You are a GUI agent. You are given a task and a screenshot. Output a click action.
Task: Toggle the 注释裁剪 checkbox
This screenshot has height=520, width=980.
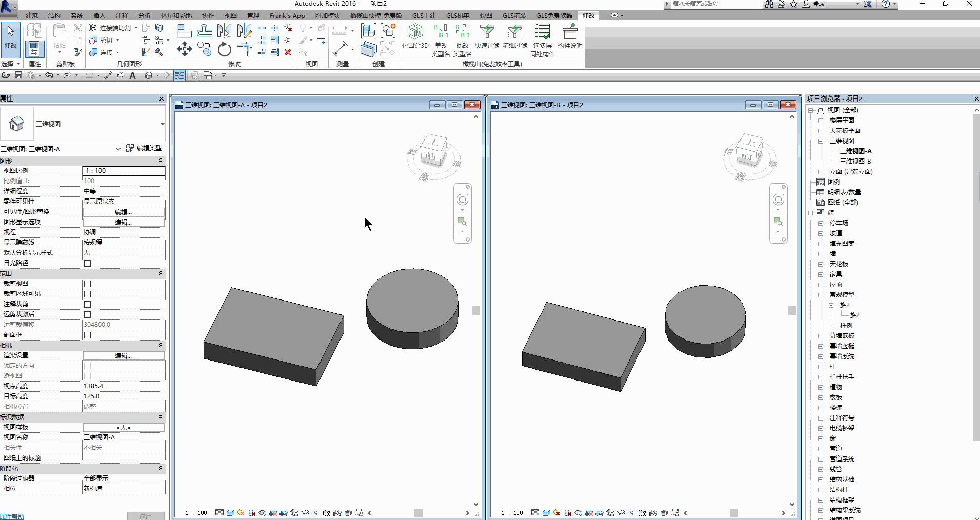pos(88,304)
